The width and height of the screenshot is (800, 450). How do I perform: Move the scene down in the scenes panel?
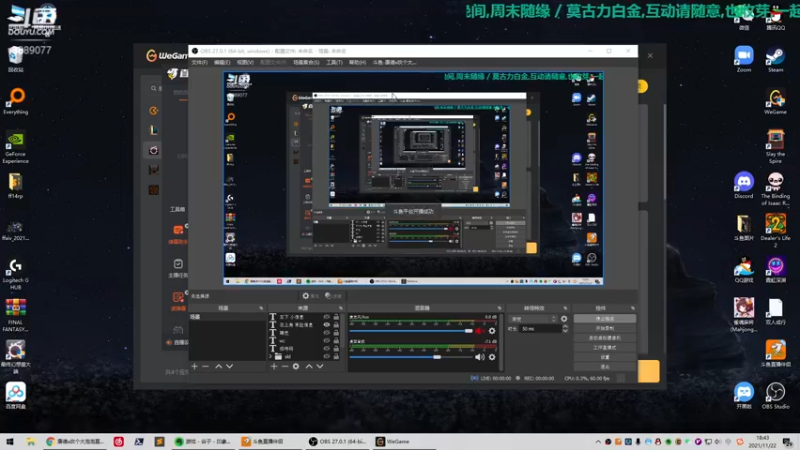tap(230, 366)
